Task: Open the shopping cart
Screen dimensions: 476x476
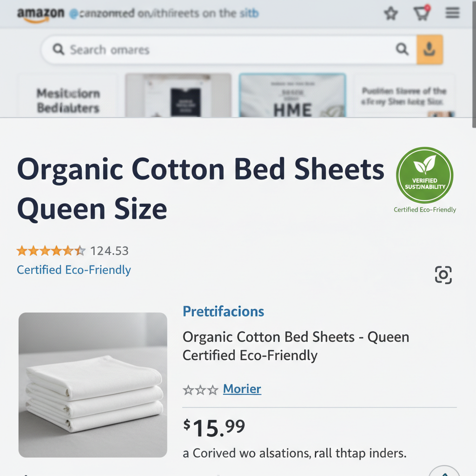Action: [421, 13]
